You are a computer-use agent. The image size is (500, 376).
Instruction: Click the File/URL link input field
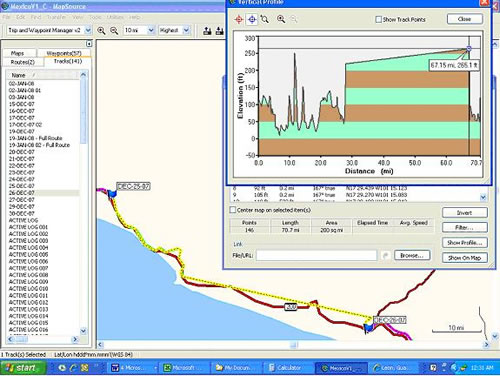tap(316, 256)
